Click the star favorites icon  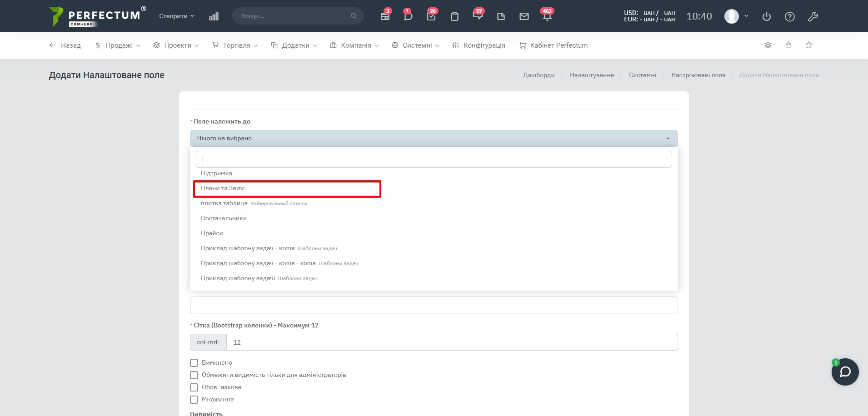pyautogui.click(x=809, y=45)
